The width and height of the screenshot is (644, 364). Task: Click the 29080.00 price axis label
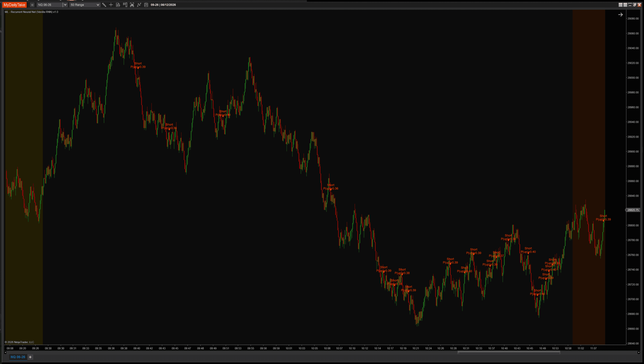click(633, 19)
